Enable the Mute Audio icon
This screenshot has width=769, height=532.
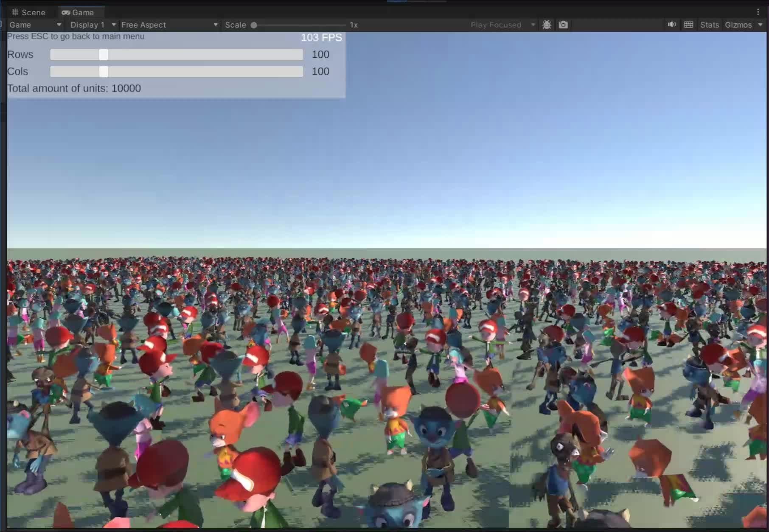(x=672, y=25)
